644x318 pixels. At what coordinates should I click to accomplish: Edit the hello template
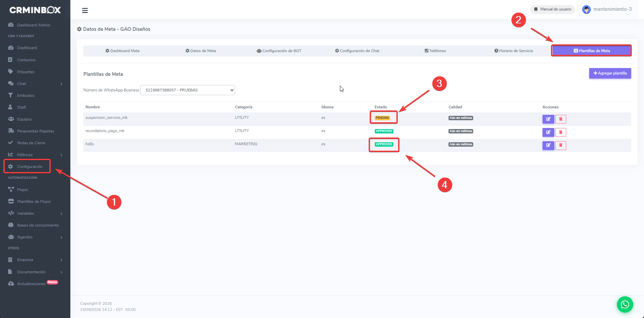(x=548, y=145)
